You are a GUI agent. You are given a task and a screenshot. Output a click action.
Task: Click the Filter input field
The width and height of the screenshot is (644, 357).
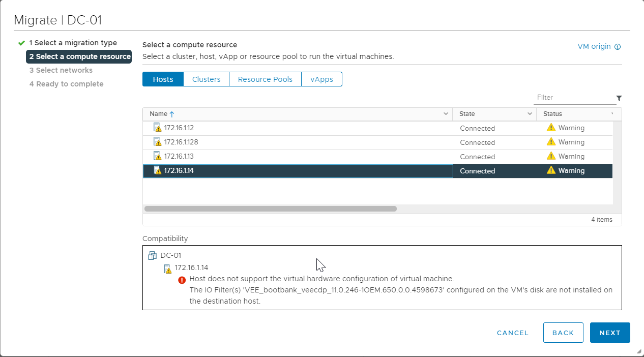tap(574, 98)
